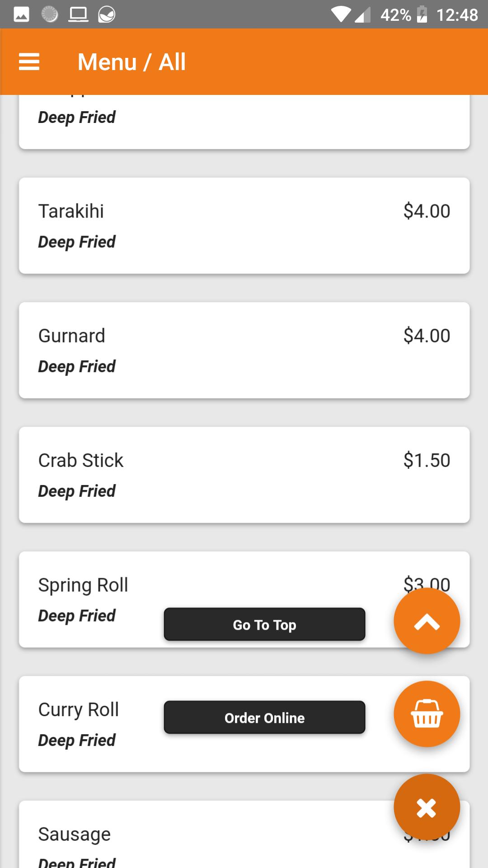Open the hamburger navigation menu
Screen dimensions: 488x868
[29, 61]
